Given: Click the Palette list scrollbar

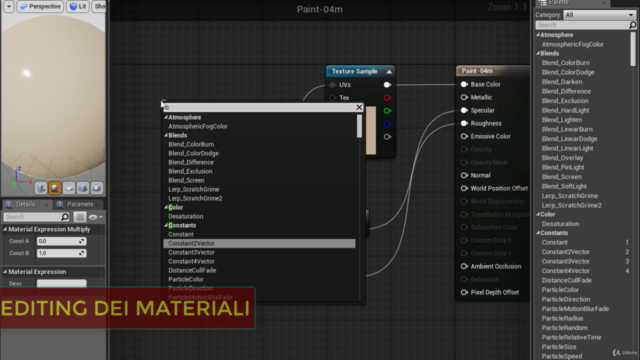Looking at the screenshot, I should (633, 49).
